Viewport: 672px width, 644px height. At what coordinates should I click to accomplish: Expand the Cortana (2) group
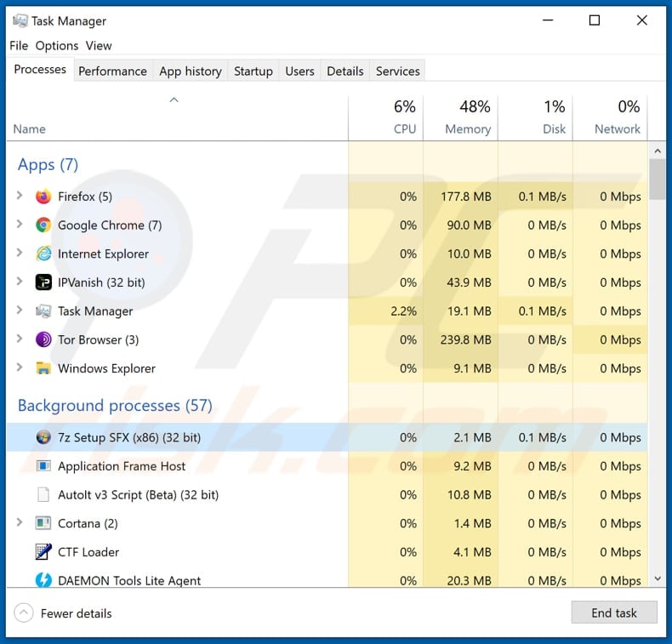click(20, 522)
